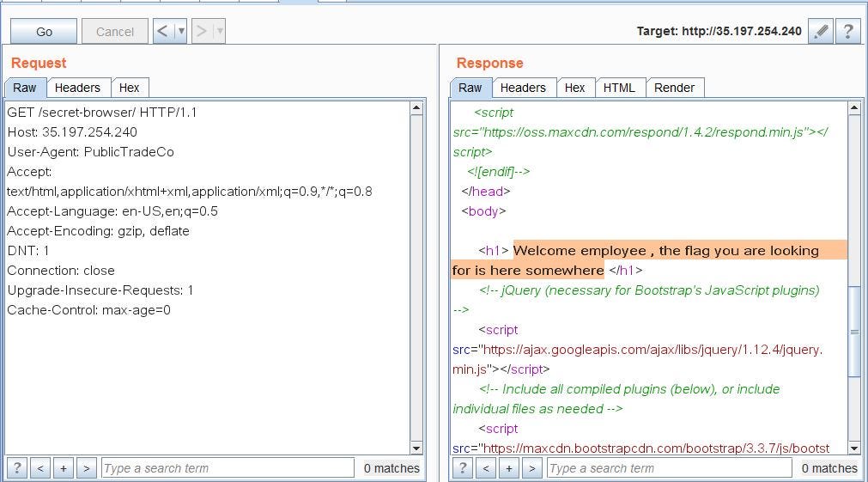Viewport: 868px width, 482px height.
Task: Click the 0 matches label in request pane
Action: coord(392,468)
